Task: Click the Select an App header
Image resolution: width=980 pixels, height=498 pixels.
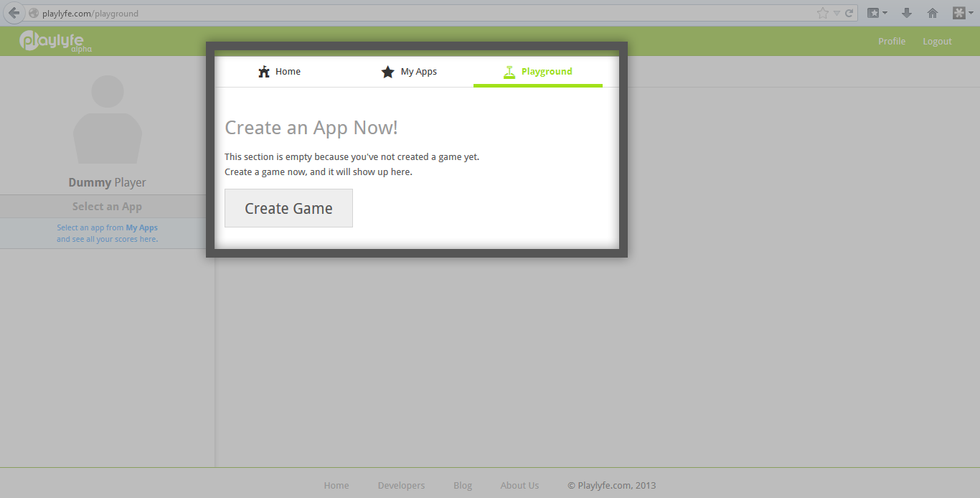Action: click(x=107, y=207)
